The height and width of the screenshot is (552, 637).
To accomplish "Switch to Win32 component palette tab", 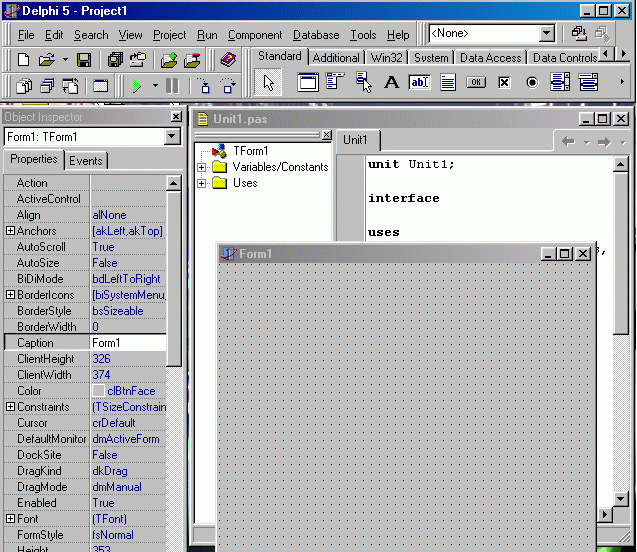I will [386, 58].
